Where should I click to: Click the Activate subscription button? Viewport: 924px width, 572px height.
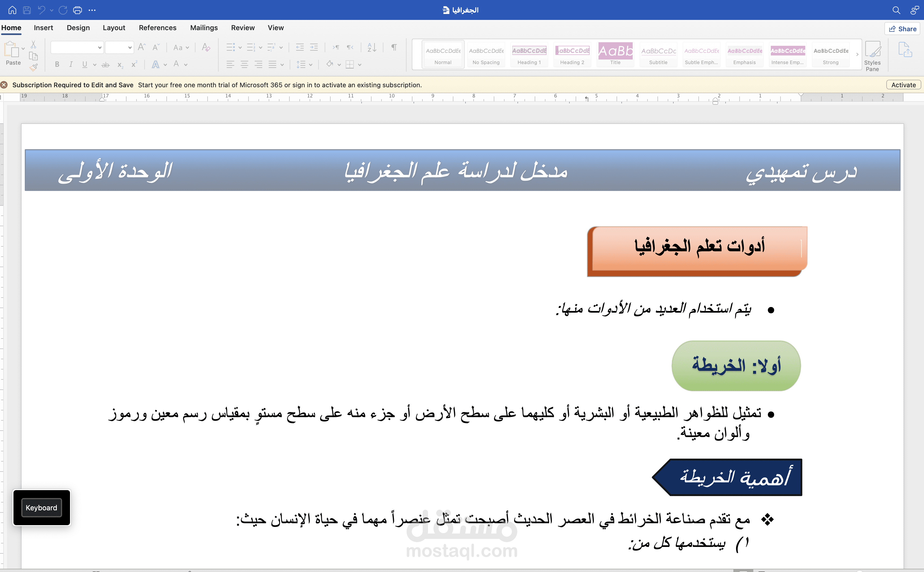[x=903, y=85]
